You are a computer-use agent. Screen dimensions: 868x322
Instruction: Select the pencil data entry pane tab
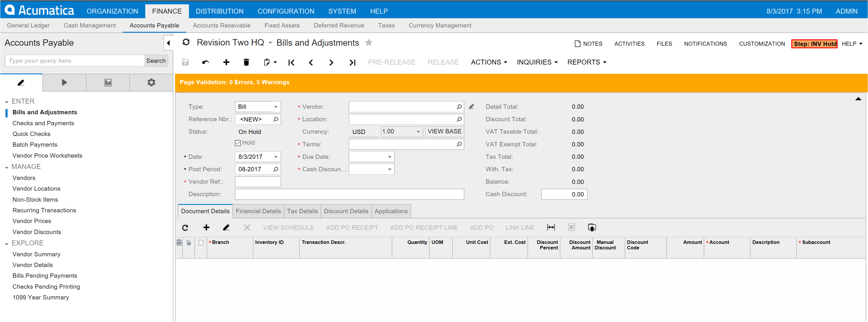[x=21, y=82]
